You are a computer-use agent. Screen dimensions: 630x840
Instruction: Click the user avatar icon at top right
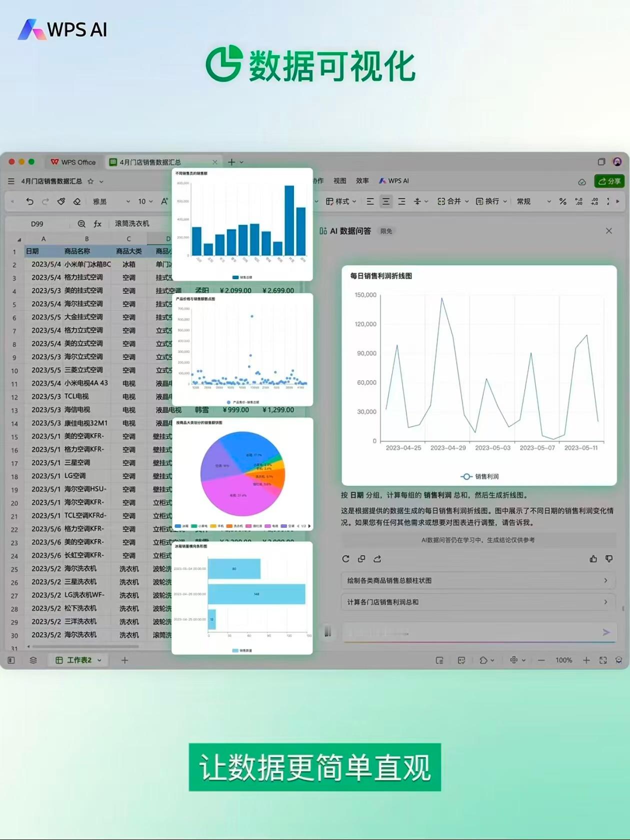coord(617,162)
